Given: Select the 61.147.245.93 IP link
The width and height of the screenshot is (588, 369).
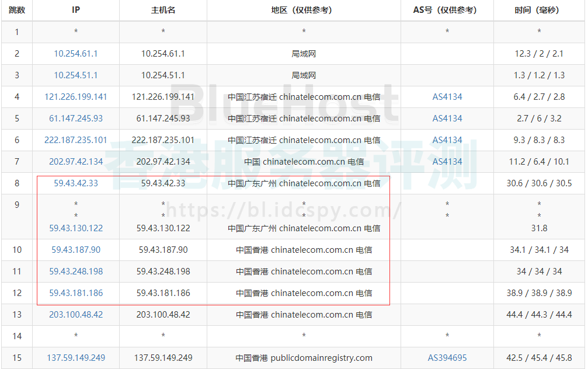Looking at the screenshot, I should (x=76, y=119).
